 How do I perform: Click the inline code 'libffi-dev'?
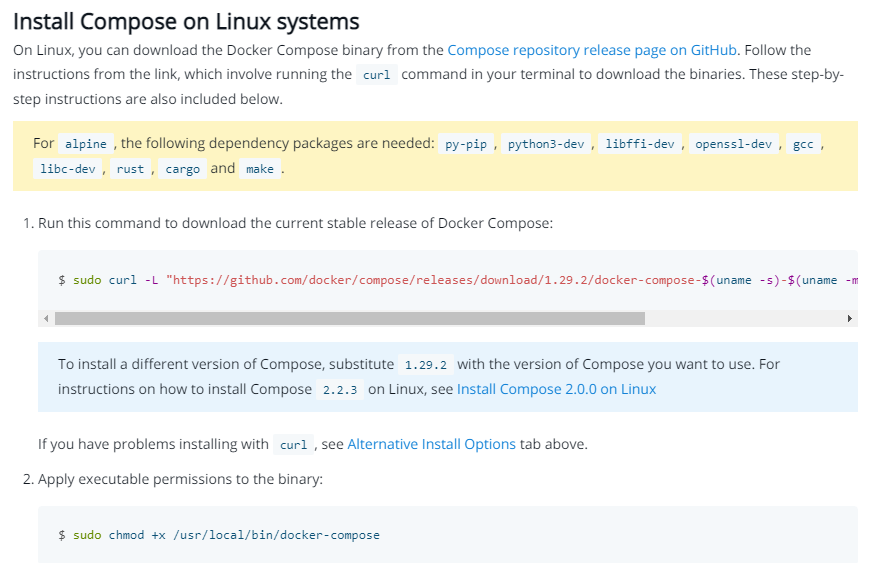tap(639, 144)
